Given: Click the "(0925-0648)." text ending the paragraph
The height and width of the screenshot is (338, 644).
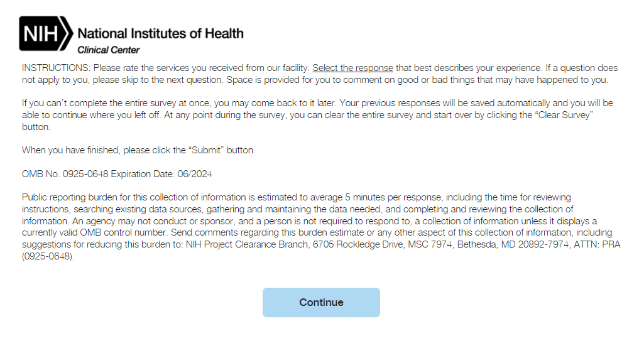Looking at the screenshot, I should point(48,256).
